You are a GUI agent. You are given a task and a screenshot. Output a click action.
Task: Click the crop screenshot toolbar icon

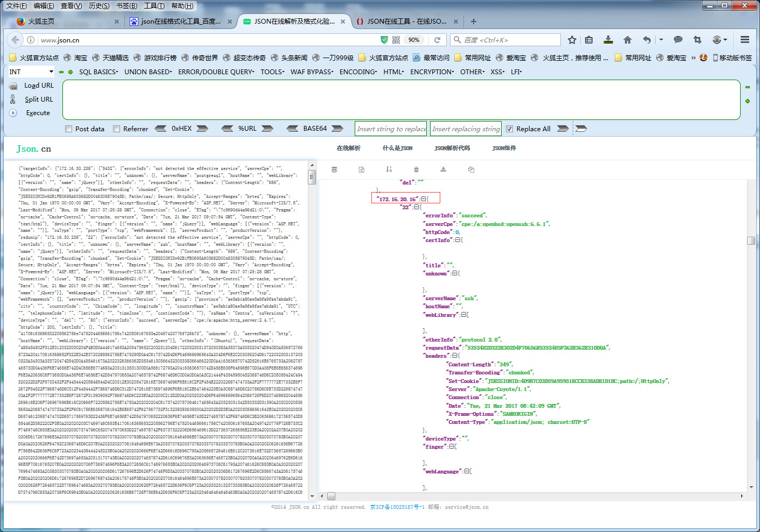(x=698, y=40)
